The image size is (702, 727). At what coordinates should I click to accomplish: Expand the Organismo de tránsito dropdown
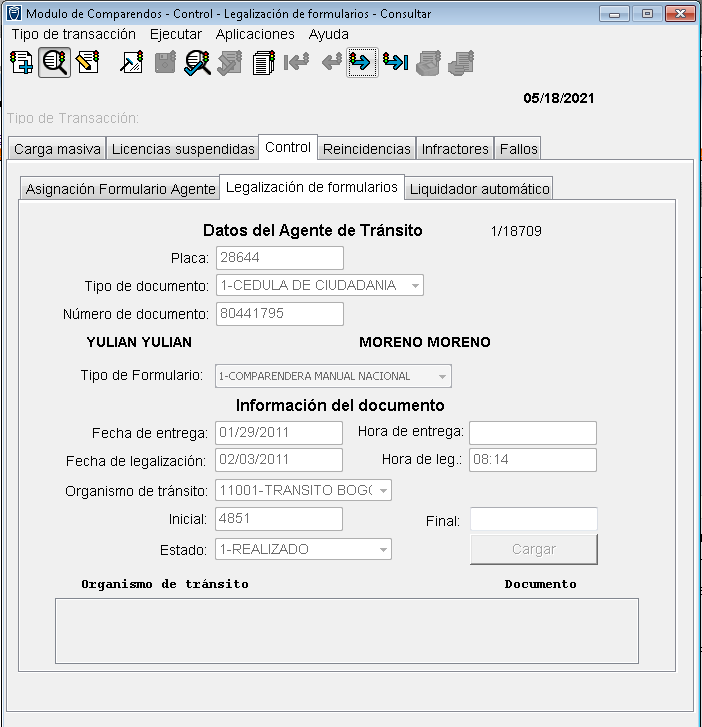(382, 491)
